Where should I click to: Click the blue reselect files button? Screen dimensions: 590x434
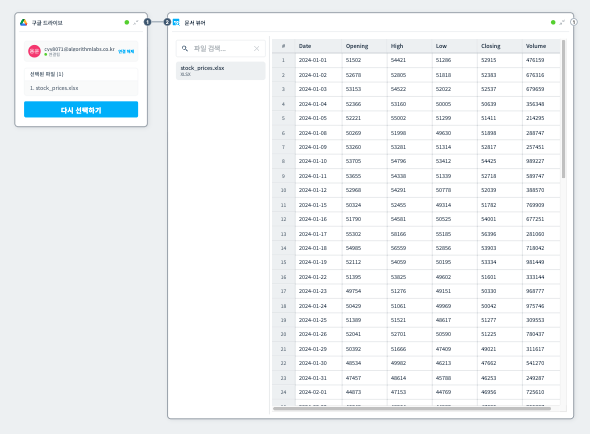pyautogui.click(x=81, y=110)
